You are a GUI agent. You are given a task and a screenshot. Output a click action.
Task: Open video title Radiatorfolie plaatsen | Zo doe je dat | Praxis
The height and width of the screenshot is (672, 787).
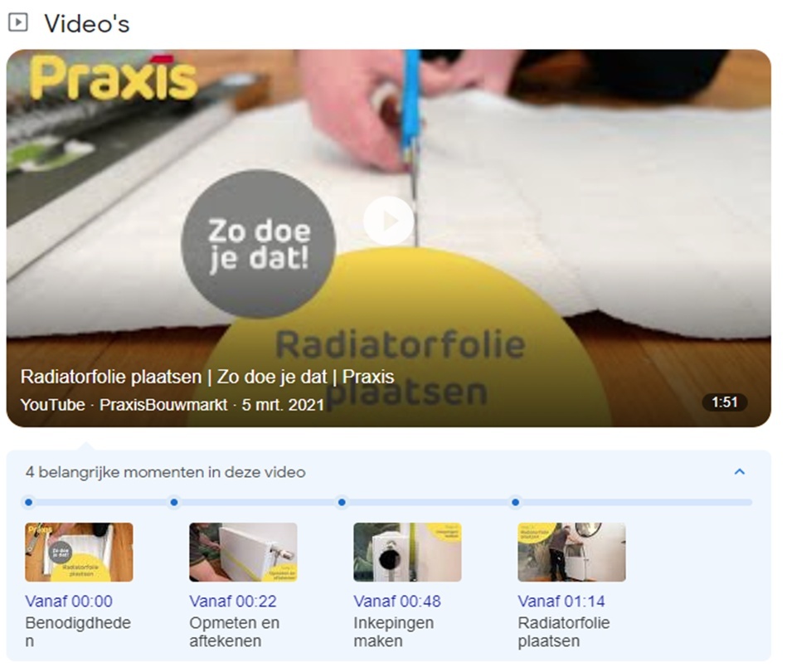tap(207, 377)
